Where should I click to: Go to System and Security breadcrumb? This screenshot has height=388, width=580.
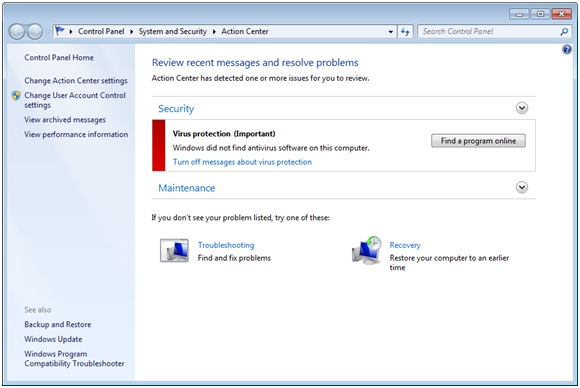click(173, 31)
